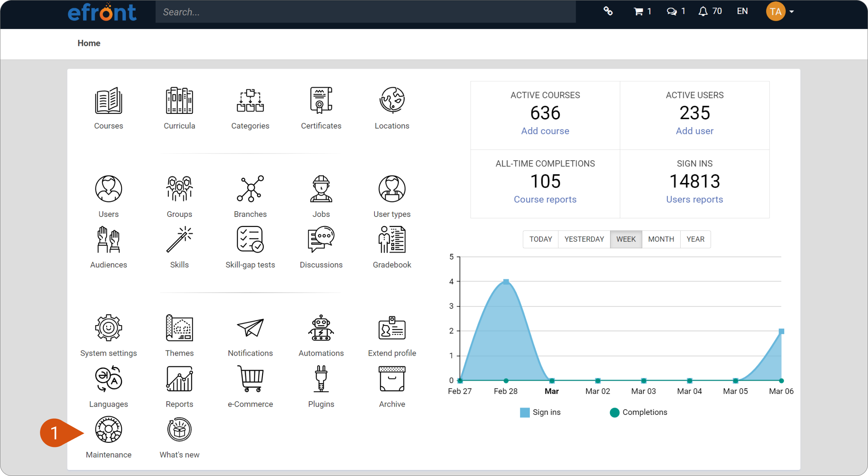Open the Users reports link
The image size is (868, 476).
[695, 200]
